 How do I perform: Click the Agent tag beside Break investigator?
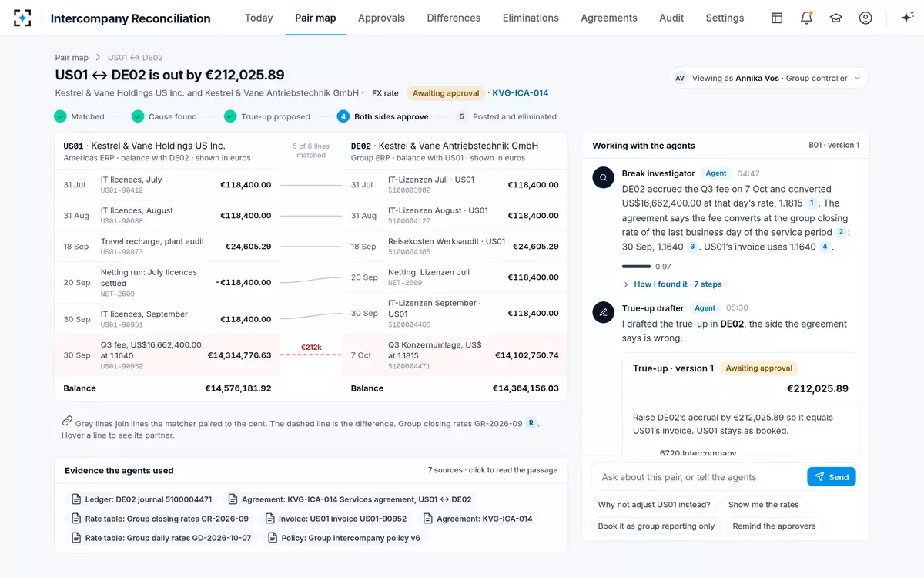716,173
